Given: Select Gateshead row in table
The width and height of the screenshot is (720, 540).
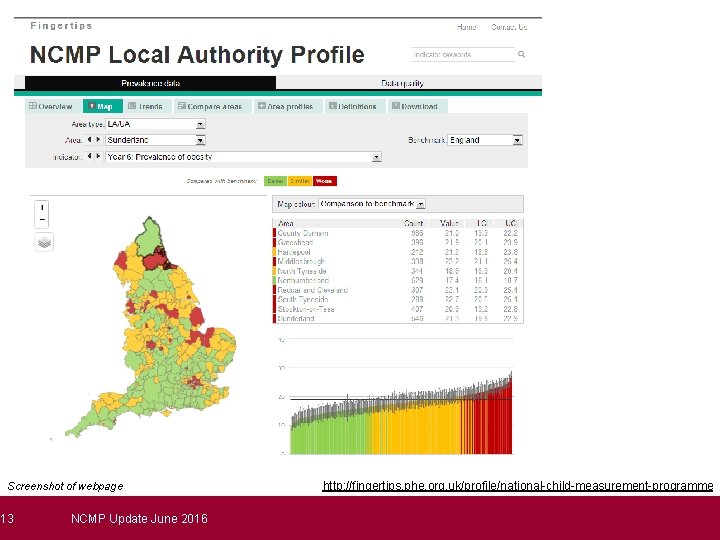Looking at the screenshot, I should tap(398, 242).
